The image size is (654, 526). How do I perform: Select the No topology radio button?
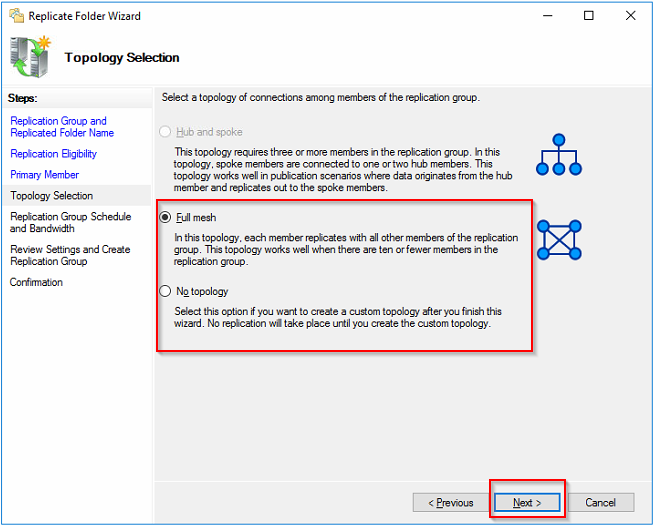tap(166, 292)
